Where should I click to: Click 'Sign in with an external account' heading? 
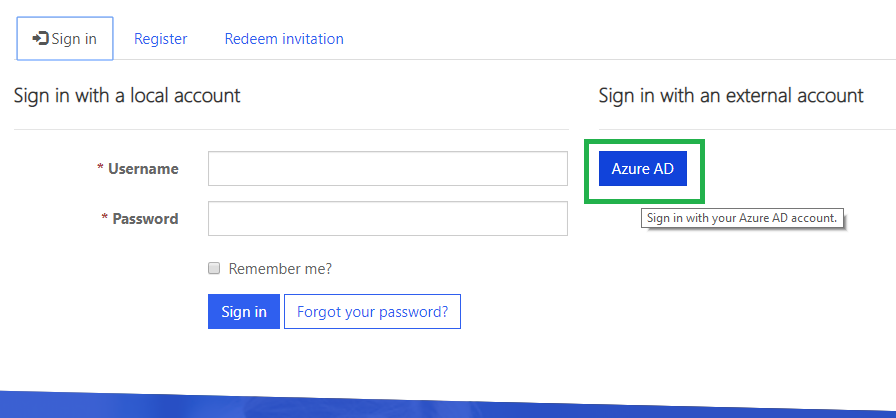point(731,95)
